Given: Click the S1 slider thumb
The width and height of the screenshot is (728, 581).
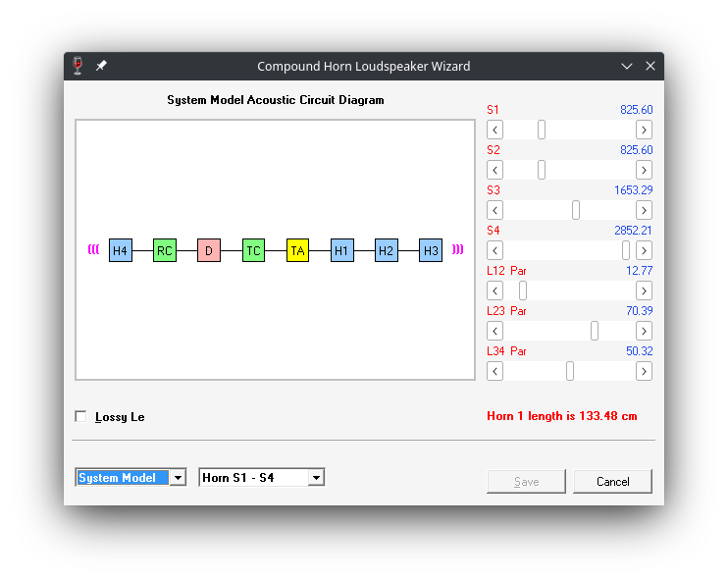Looking at the screenshot, I should (542, 130).
